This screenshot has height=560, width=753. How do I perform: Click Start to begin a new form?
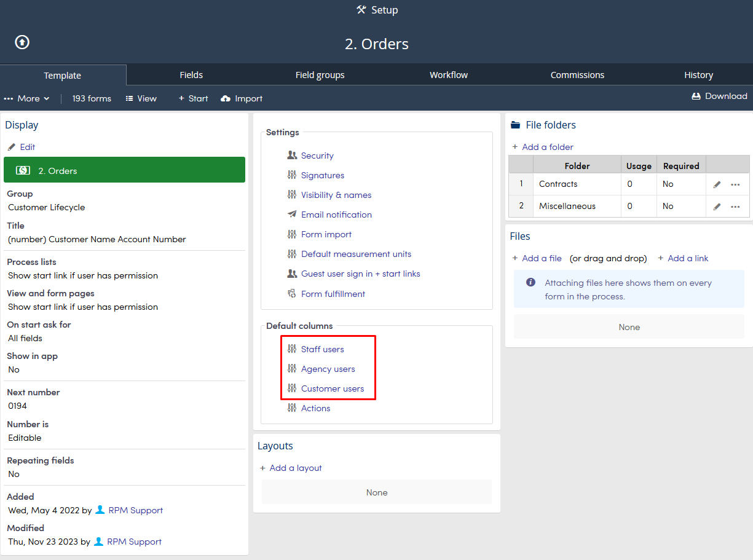(x=193, y=98)
